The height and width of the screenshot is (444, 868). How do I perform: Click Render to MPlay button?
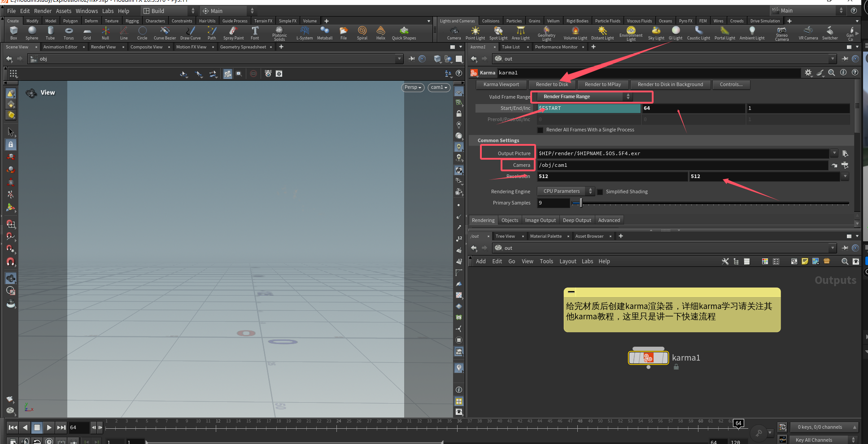tap(603, 84)
